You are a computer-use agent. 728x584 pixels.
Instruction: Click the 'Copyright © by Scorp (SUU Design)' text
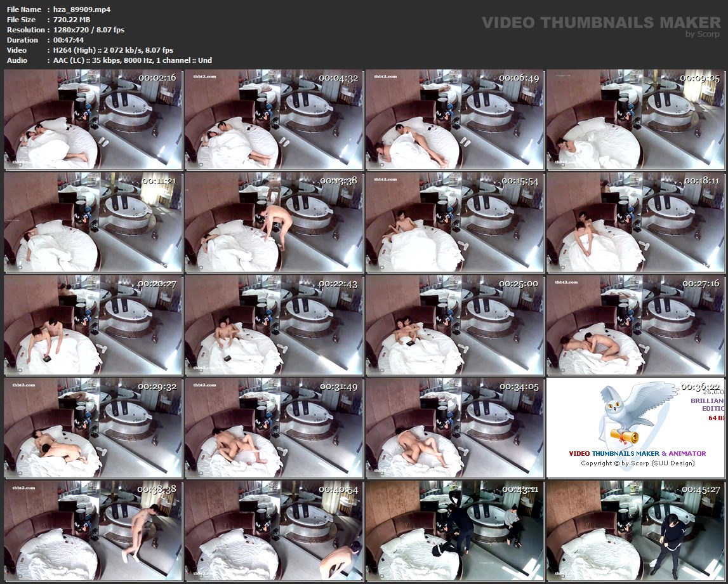click(x=637, y=463)
